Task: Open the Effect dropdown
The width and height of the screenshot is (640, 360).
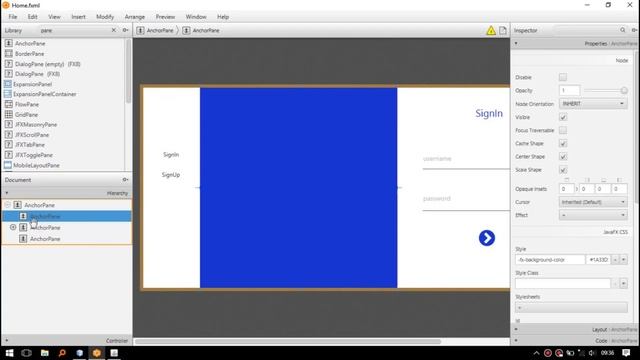Action: (593, 215)
